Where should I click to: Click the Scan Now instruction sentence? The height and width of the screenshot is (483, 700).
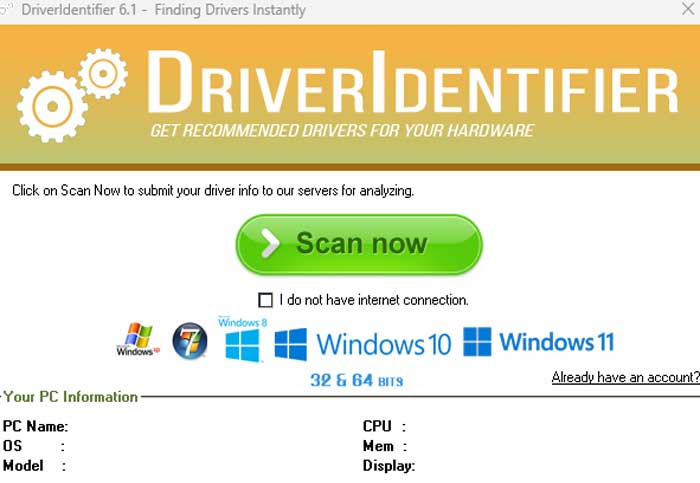213,191
